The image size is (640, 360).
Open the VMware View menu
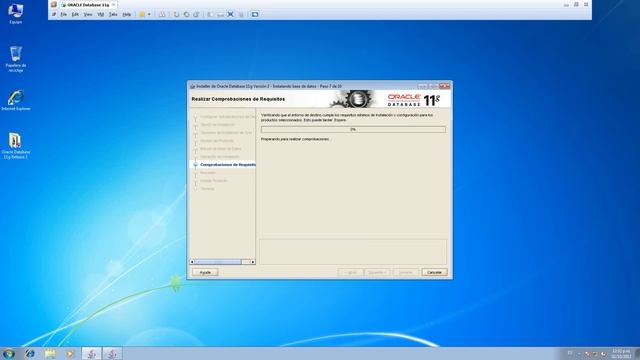(88, 14)
